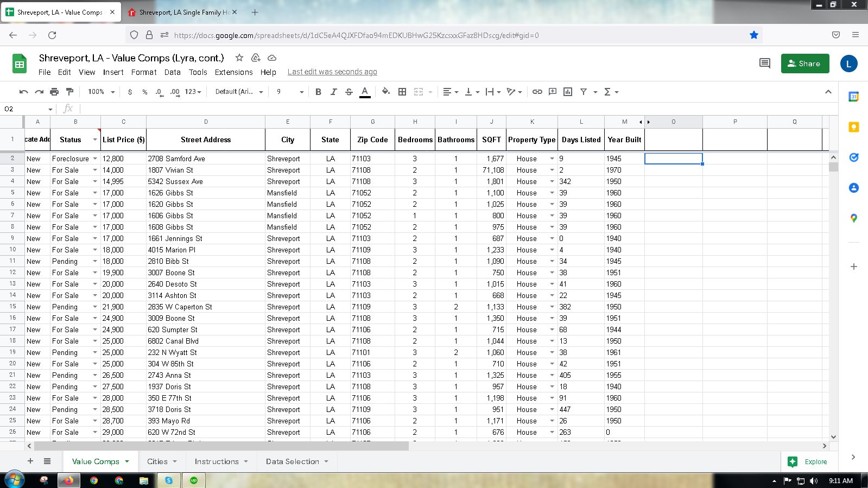Switch to the Cities sheet tab
Viewport: 868px width, 488px height.
tap(157, 461)
